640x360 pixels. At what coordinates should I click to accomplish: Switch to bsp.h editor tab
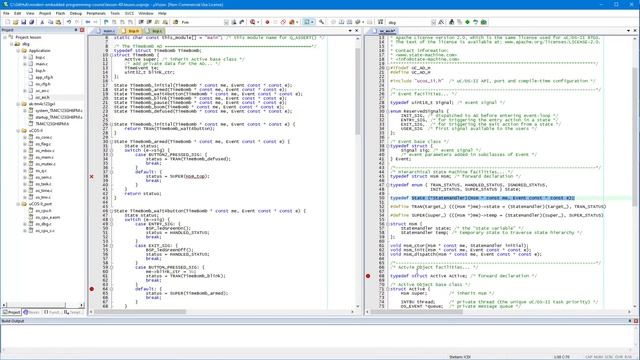point(130,31)
